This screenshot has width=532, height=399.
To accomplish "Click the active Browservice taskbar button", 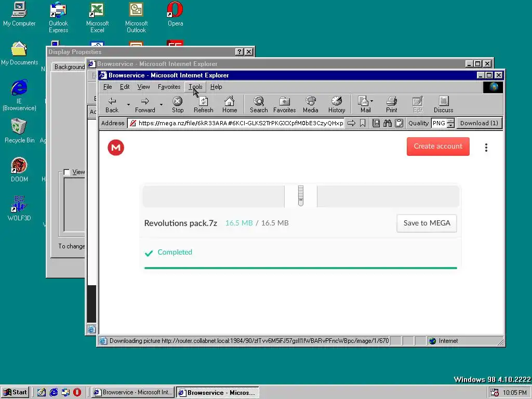I will (x=218, y=393).
